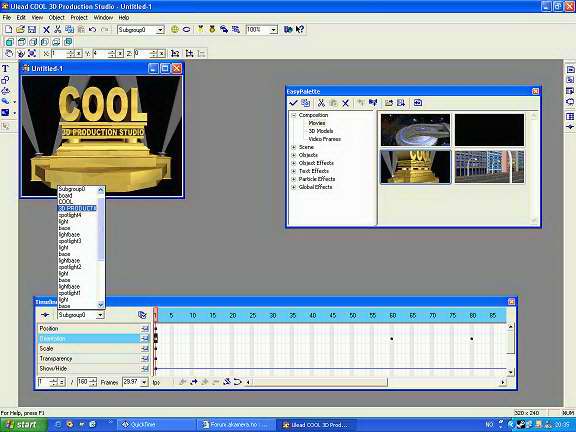Toggle the icon at the end of the Scale row
Viewport: 576px width, 432px height.
(x=145, y=349)
